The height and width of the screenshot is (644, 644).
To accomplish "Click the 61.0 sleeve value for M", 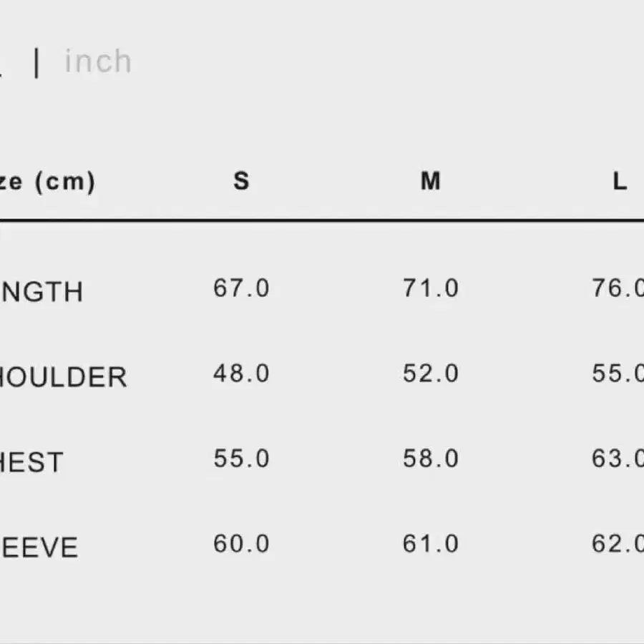I will click(x=430, y=544).
